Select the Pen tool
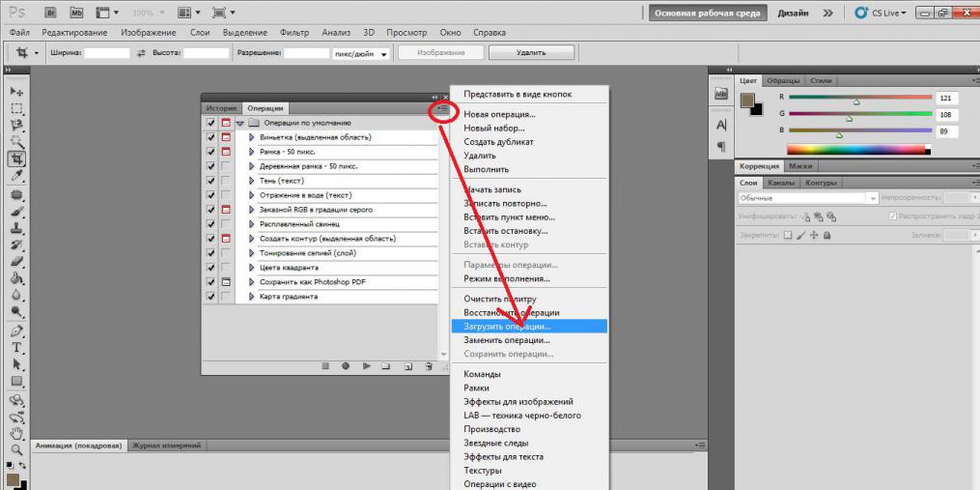Screen dimensions: 980x490 pos(16,331)
